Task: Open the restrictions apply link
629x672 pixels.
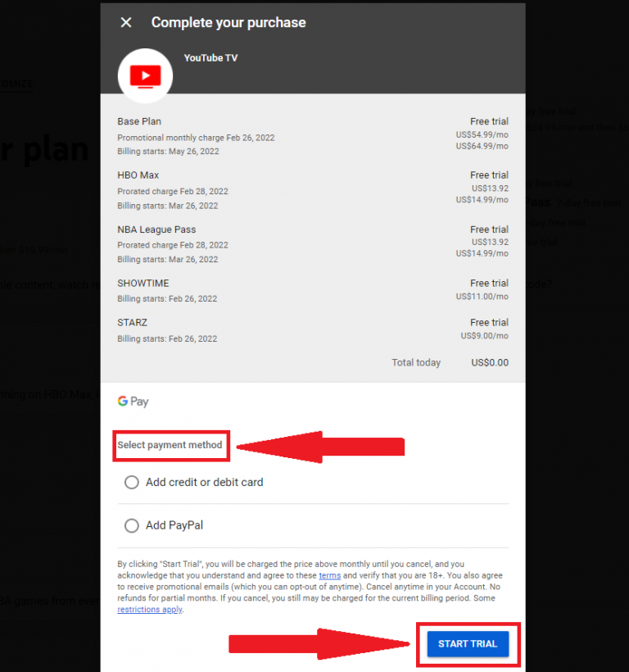Action: point(150,610)
